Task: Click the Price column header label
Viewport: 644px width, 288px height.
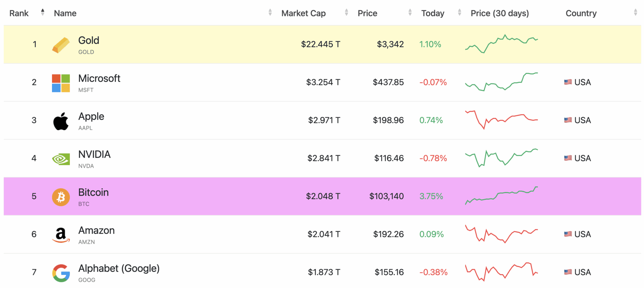Action: (x=367, y=13)
